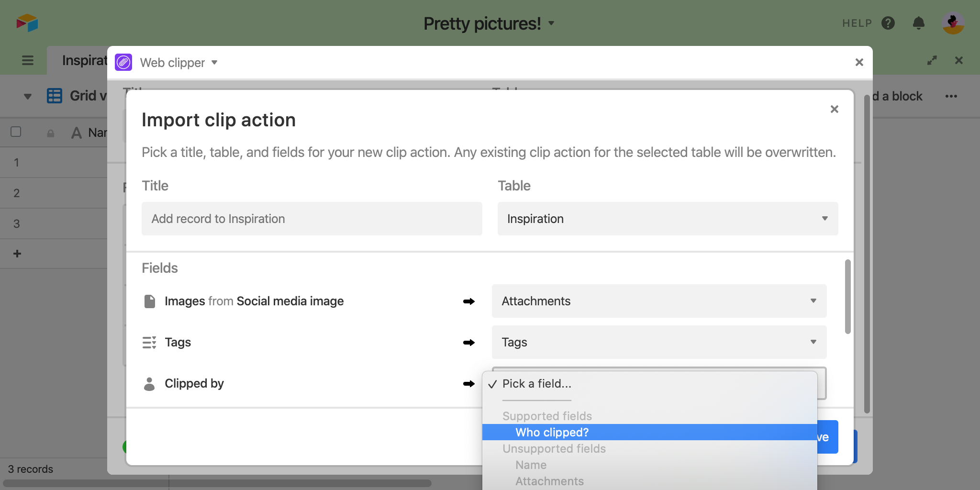The width and height of the screenshot is (980, 490).
Task: Open the three-dot more options menu
Action: pyautogui.click(x=951, y=96)
